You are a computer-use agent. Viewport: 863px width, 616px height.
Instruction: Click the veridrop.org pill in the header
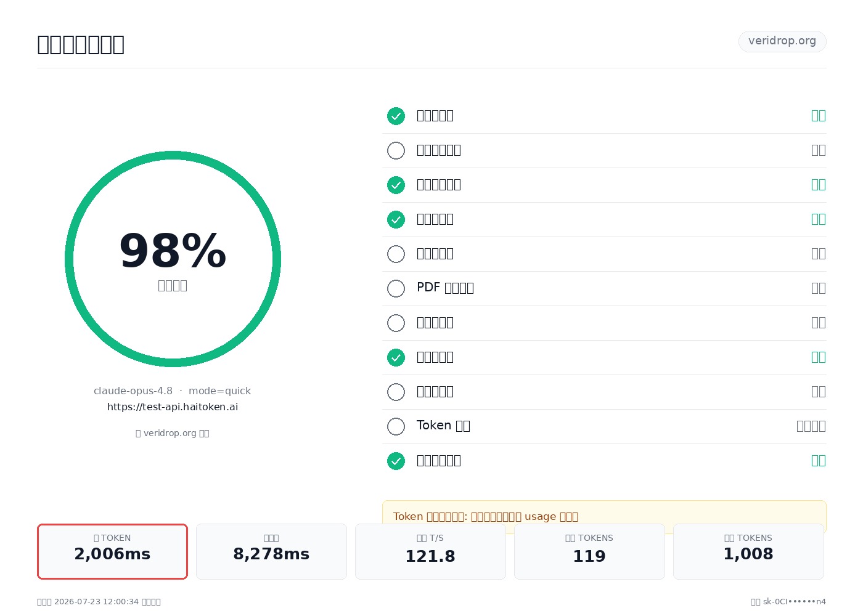pos(782,41)
